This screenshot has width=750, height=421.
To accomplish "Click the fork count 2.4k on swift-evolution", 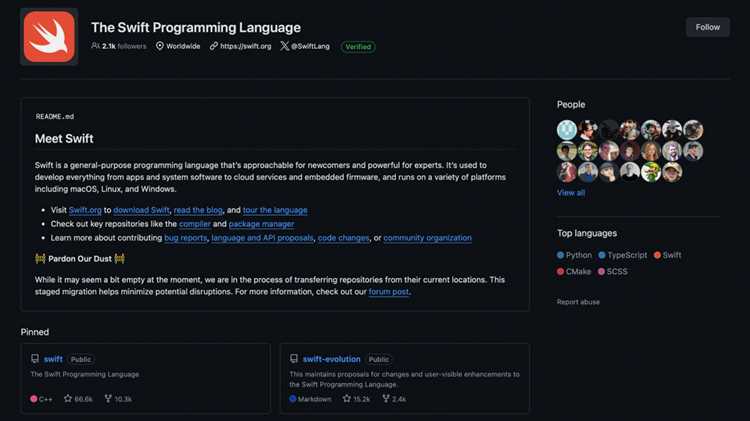I will coord(394,399).
